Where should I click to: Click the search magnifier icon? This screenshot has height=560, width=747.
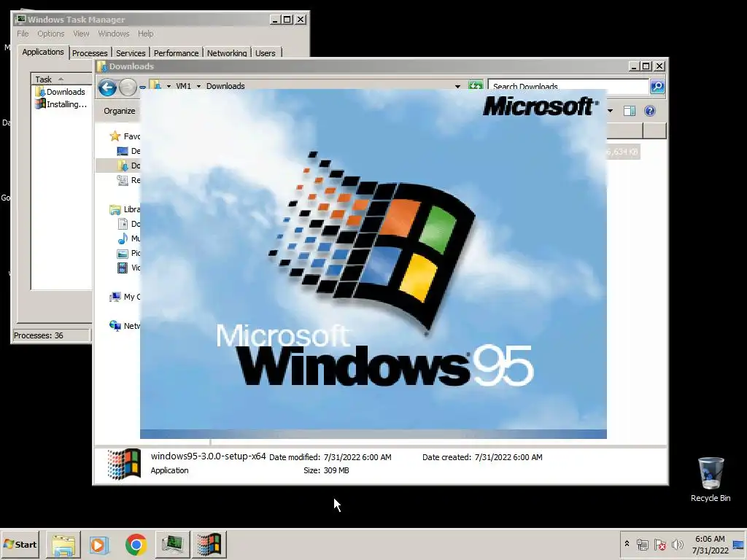tap(657, 86)
